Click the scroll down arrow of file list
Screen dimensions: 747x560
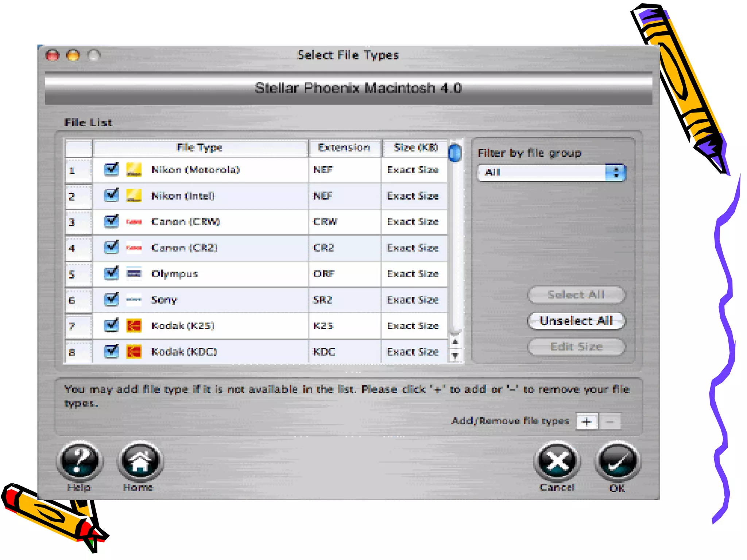[455, 355]
